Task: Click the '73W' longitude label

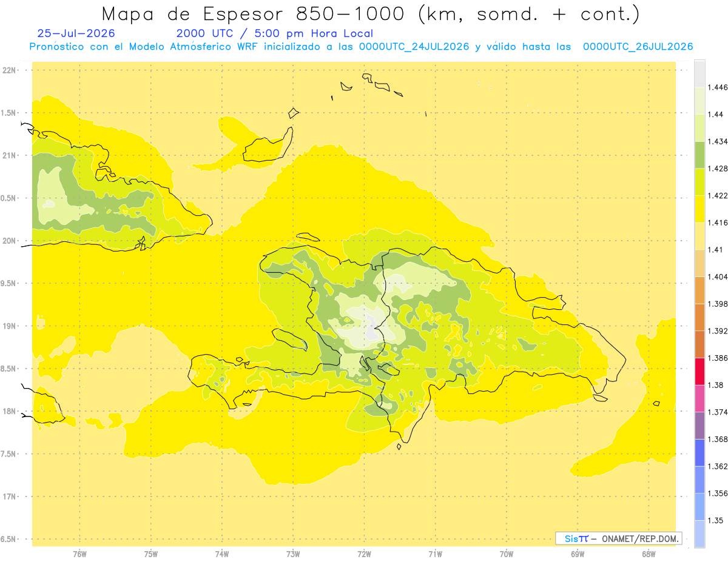Action: (293, 554)
